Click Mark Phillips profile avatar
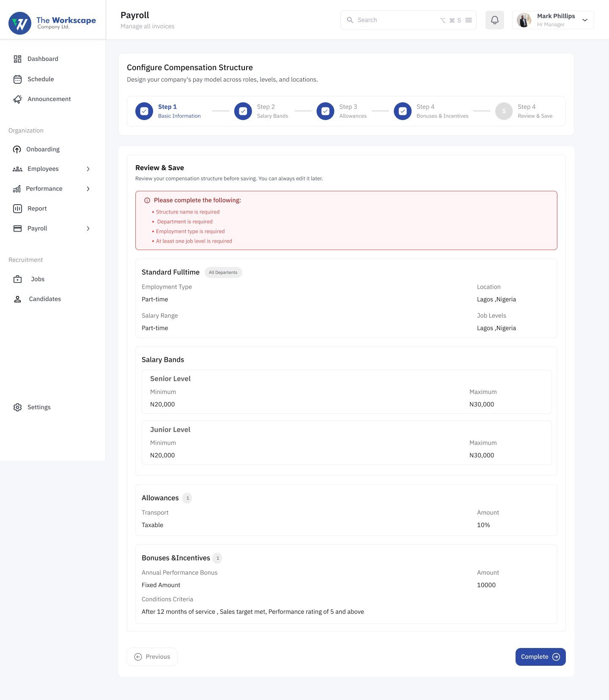Screen dimensions: 609x700 (524, 20)
